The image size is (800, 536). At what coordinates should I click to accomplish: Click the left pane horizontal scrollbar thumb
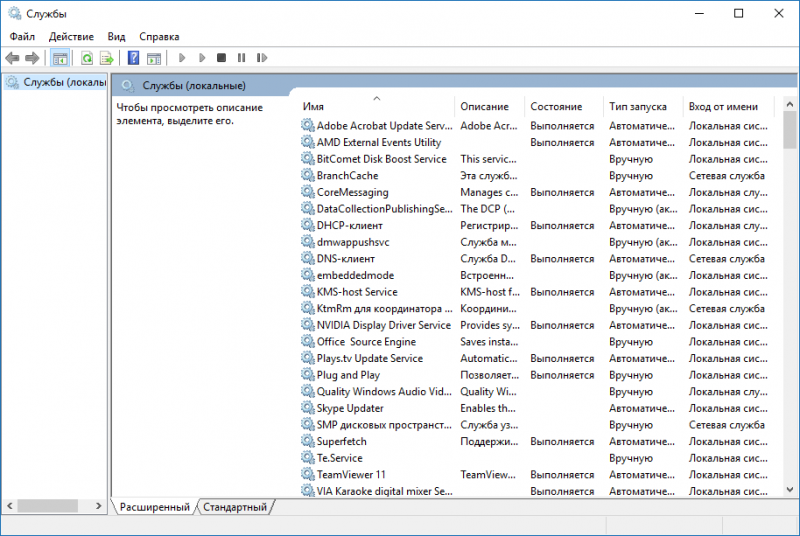[47, 506]
